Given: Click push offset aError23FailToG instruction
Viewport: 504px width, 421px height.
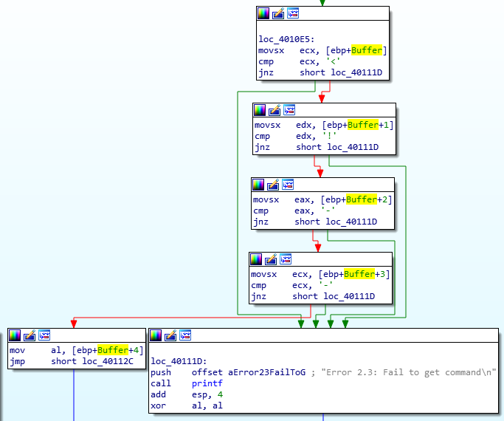Looking at the screenshot, I should pos(228,372).
